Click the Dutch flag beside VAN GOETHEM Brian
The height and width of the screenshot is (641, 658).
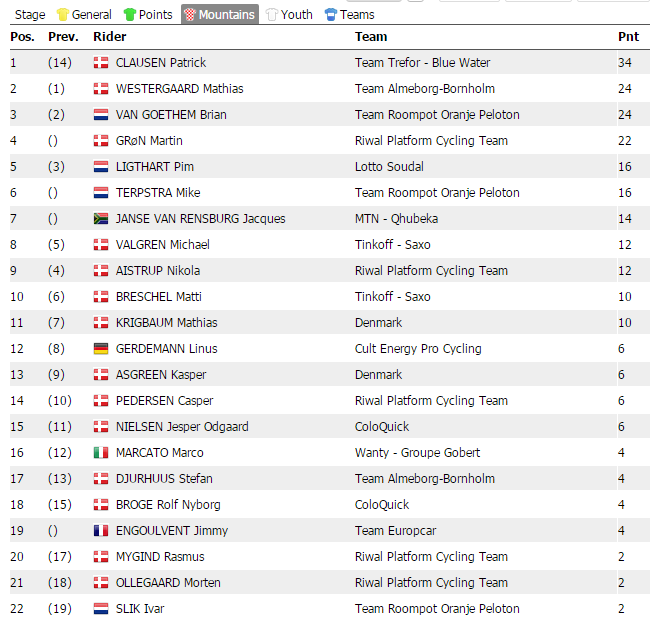[x=101, y=115]
